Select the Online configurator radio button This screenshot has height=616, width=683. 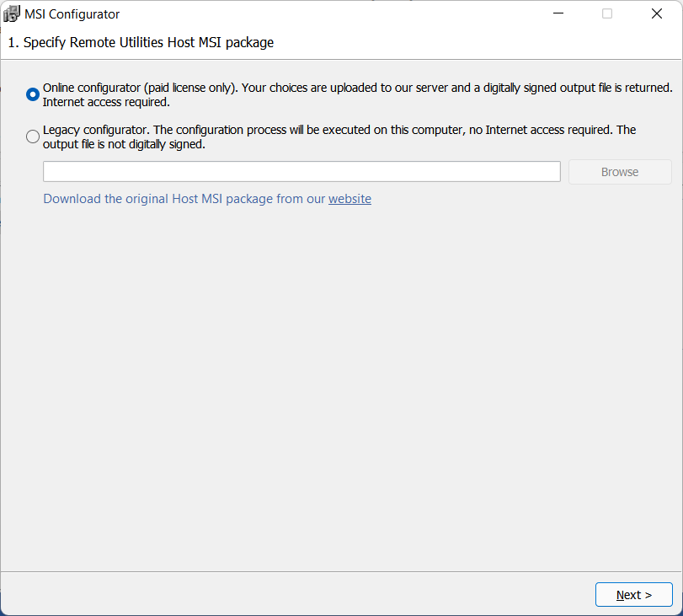(x=33, y=94)
